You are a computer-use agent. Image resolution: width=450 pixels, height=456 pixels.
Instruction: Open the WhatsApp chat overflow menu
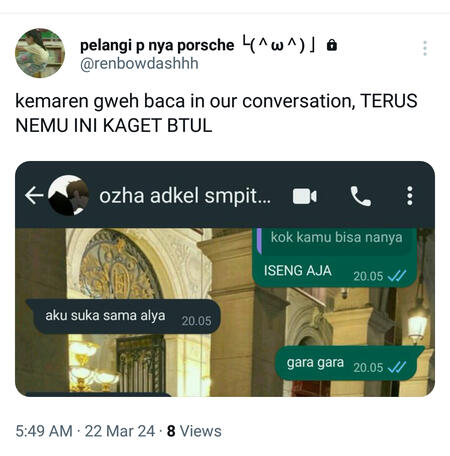[410, 196]
